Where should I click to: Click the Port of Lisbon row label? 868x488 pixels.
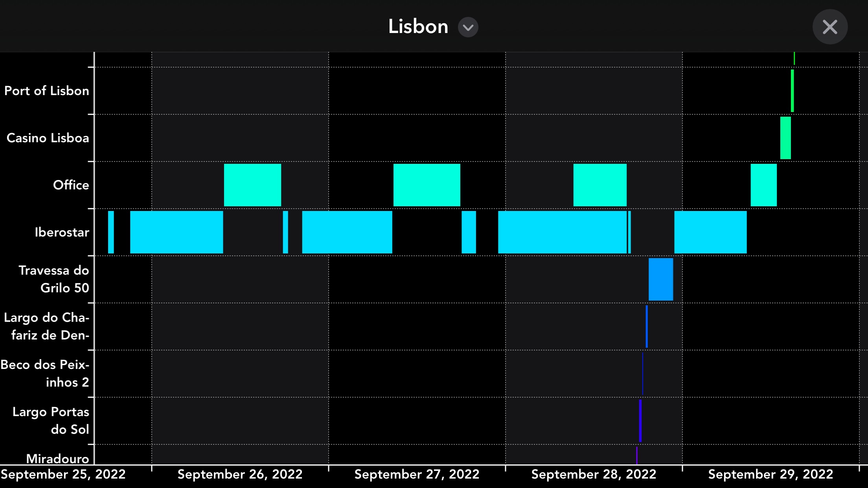click(47, 91)
